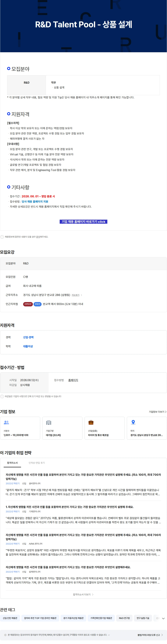Open the 문의 link under job posting
The width and height of the screenshot is (167, 644).
coord(38,237)
